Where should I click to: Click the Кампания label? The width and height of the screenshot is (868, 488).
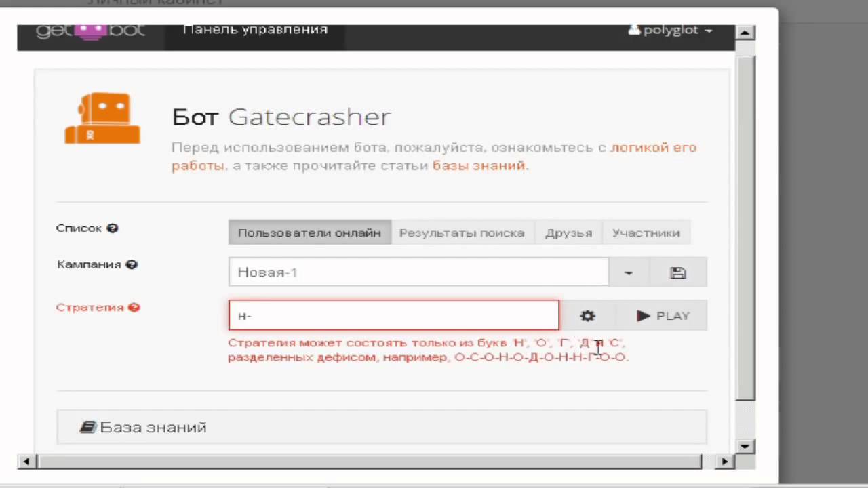pos(89,264)
